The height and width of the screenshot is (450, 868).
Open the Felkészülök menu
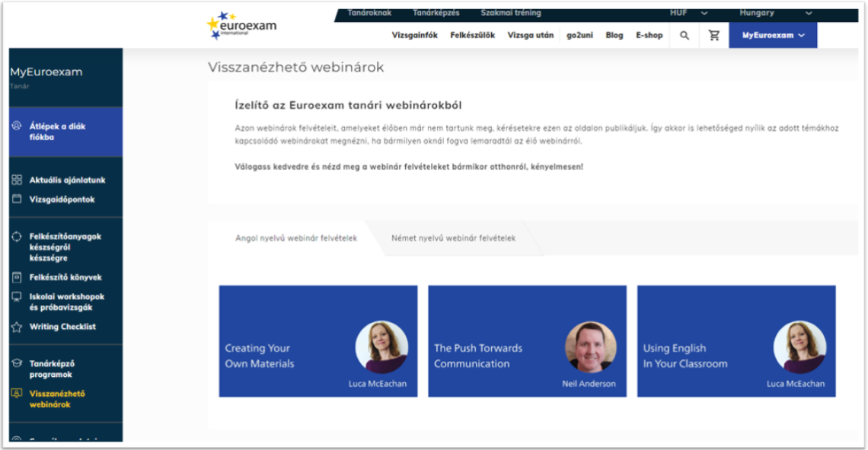coord(472,36)
